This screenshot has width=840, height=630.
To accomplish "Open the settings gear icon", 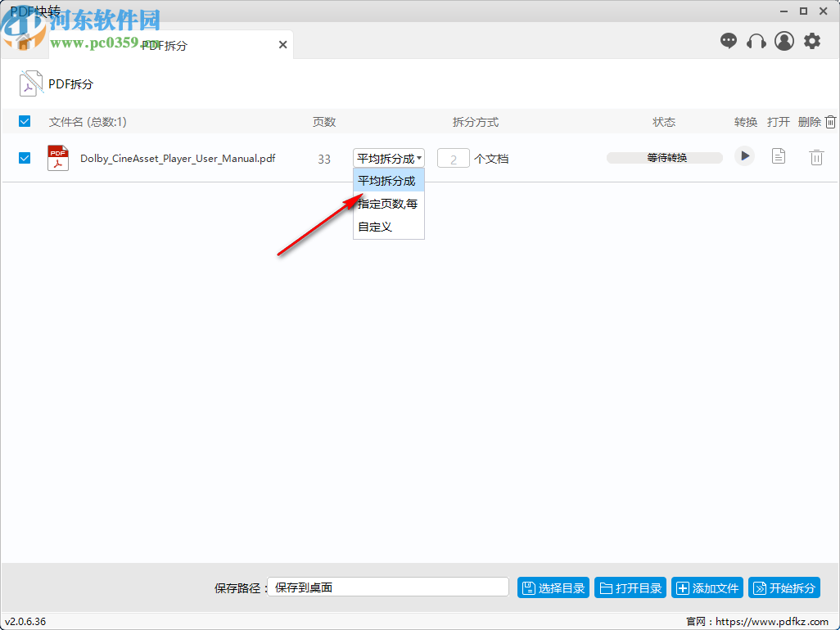I will (811, 41).
